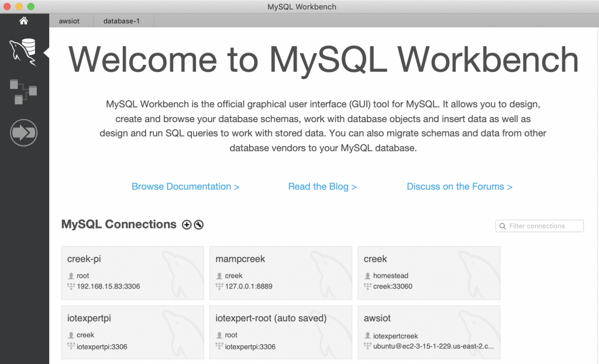The width and height of the screenshot is (599, 364).
Task: Add a new MySQL connection plus icon
Action: tap(187, 225)
